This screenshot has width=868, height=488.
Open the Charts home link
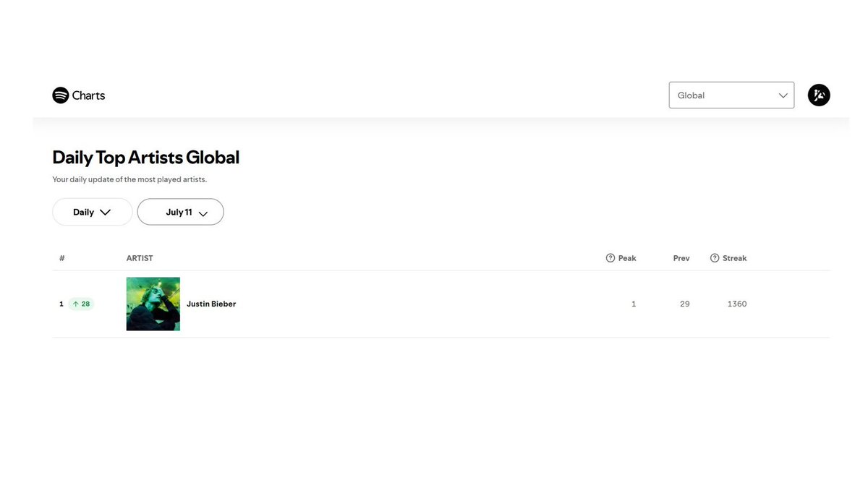pos(79,95)
